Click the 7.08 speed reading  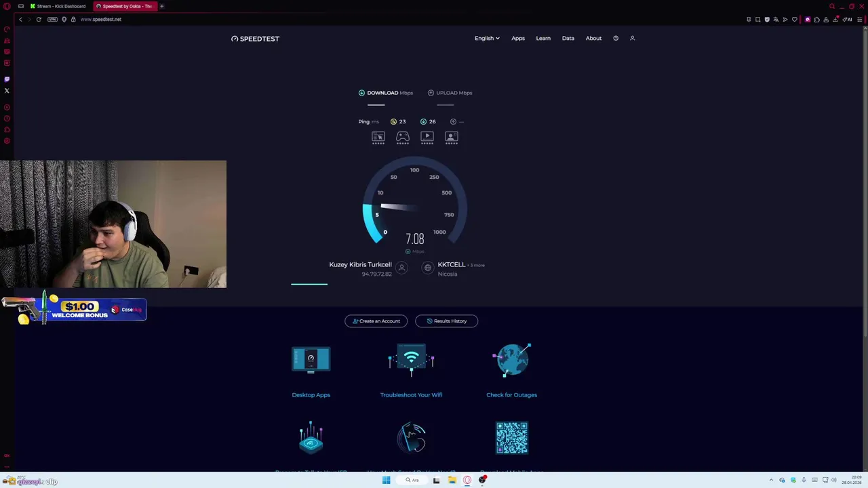click(x=414, y=239)
